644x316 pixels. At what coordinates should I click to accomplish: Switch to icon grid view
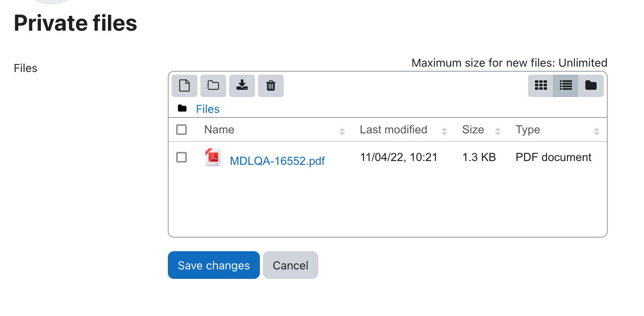tap(541, 86)
